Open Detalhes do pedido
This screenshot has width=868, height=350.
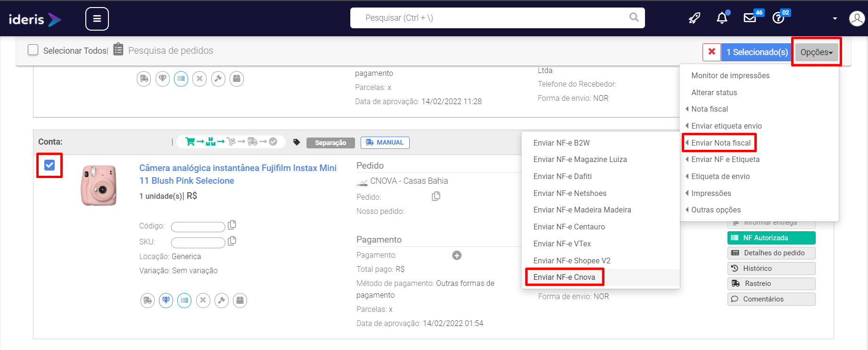[x=771, y=253]
